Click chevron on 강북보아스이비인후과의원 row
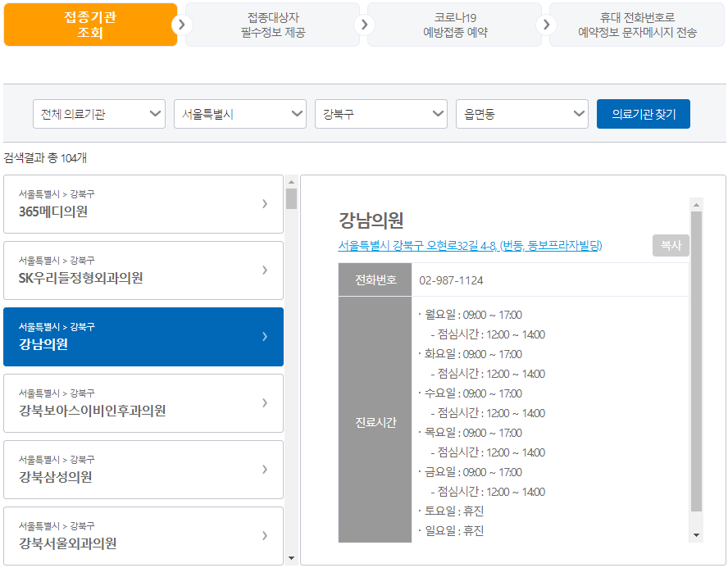This screenshot has width=728, height=568. click(x=265, y=402)
